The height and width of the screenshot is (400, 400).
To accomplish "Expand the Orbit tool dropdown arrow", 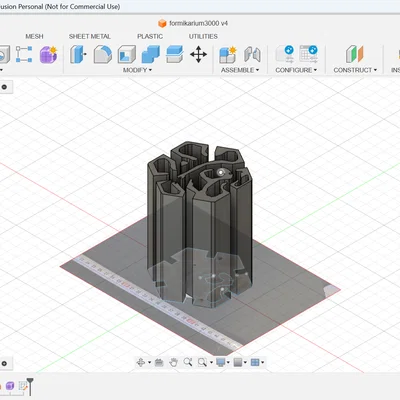I will [x=149, y=362].
